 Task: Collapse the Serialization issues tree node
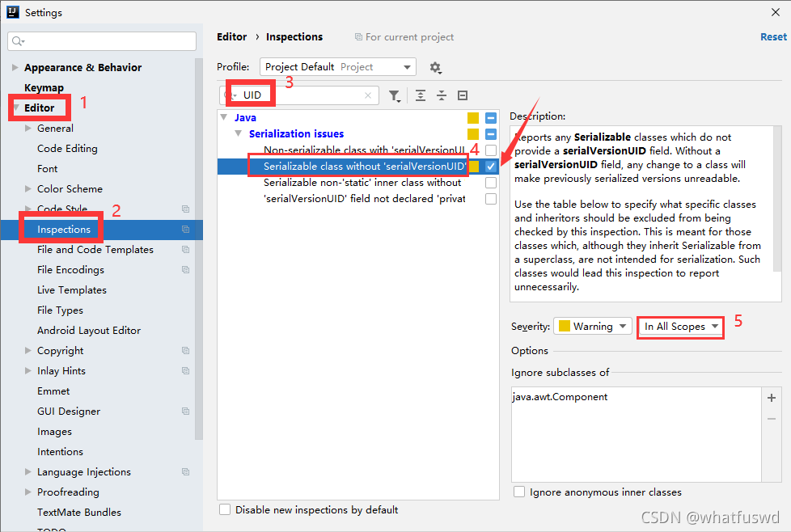[238, 133]
